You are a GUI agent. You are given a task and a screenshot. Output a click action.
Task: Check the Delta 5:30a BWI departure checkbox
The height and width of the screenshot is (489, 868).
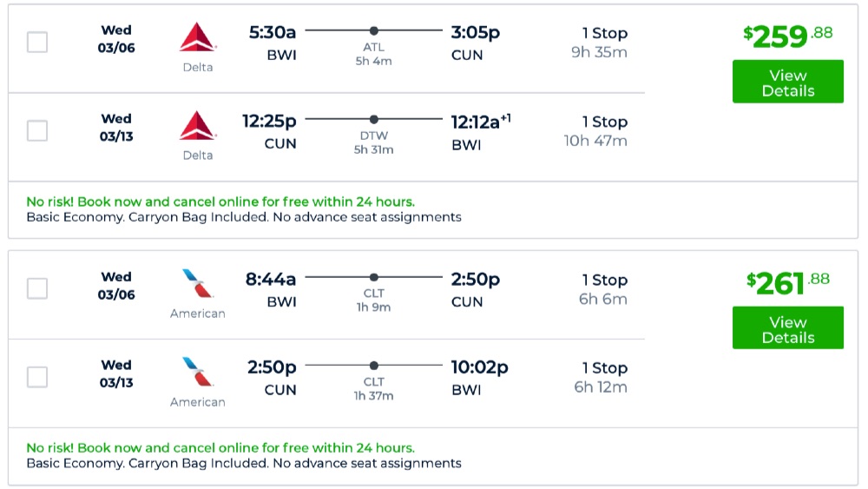coord(37,42)
